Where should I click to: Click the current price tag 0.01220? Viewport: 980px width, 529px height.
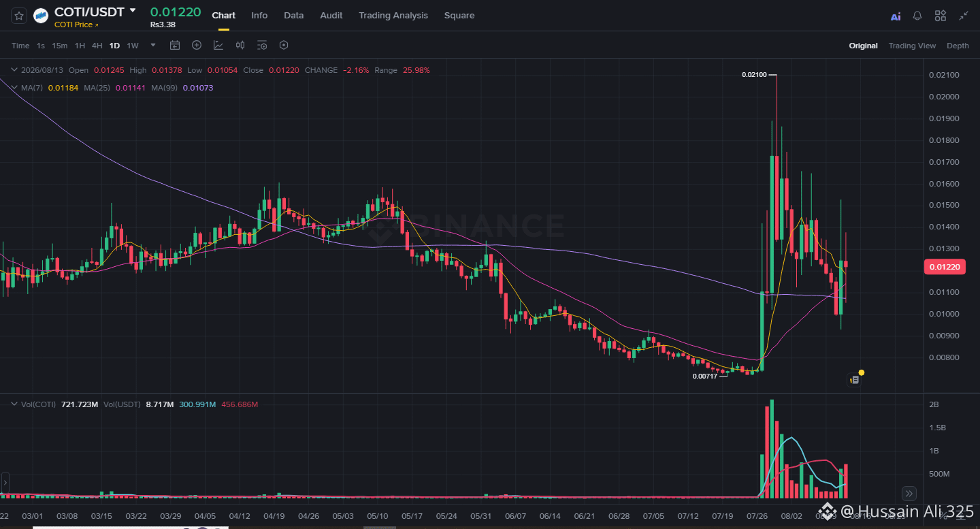click(945, 267)
